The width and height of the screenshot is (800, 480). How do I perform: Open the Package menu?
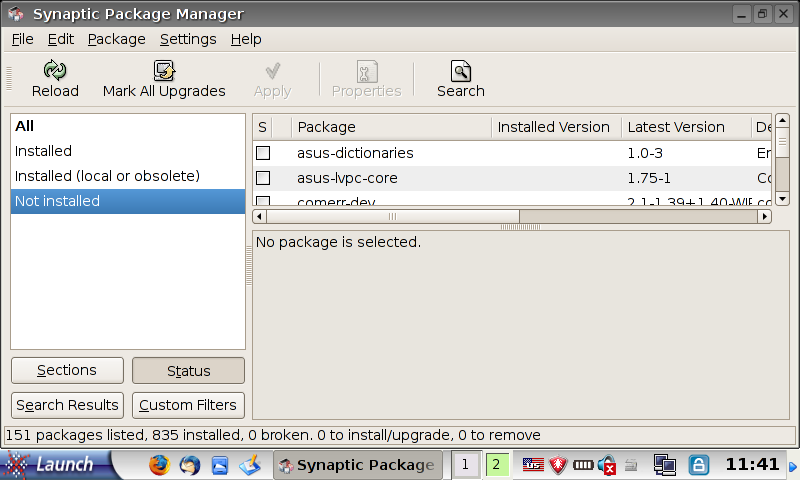pos(116,39)
